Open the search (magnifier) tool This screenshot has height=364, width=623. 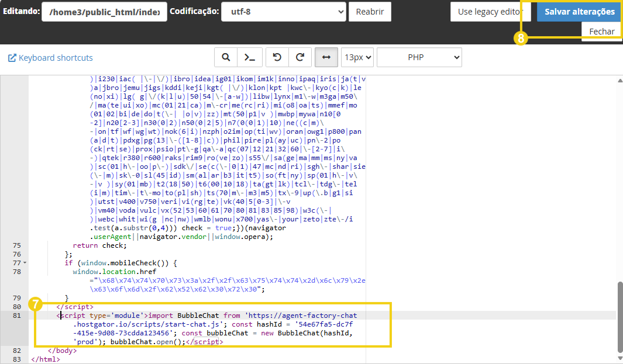226,58
